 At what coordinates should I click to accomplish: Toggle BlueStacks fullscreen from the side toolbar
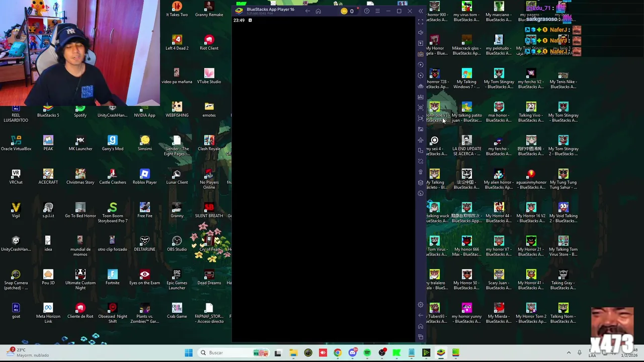pyautogui.click(x=421, y=22)
